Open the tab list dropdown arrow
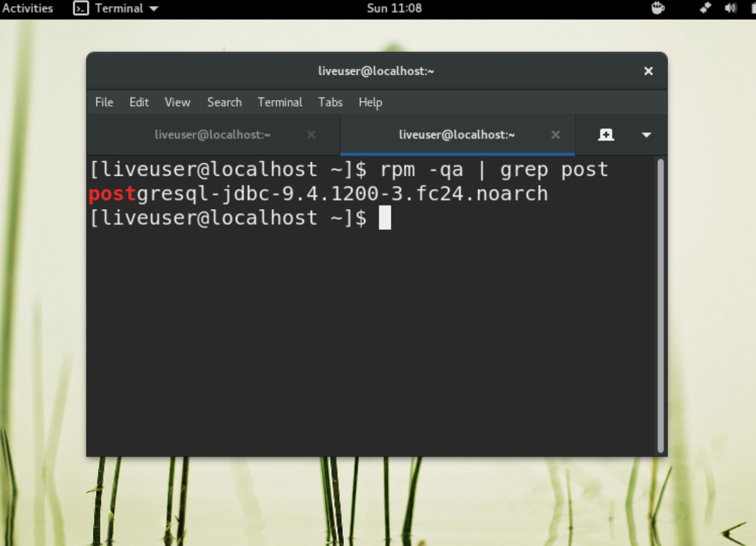This screenshot has height=546, width=756. (646, 134)
